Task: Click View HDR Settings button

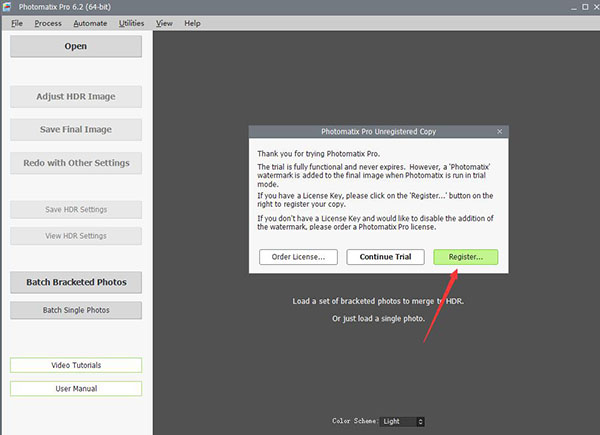Action: [x=76, y=236]
